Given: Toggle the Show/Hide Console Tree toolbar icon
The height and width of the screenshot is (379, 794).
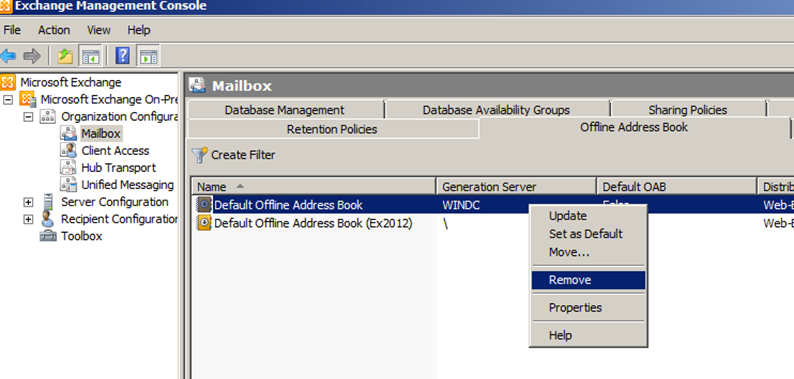Looking at the screenshot, I should point(91,56).
